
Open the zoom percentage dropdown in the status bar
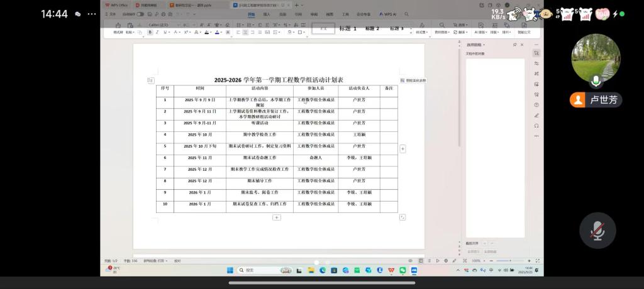478,261
